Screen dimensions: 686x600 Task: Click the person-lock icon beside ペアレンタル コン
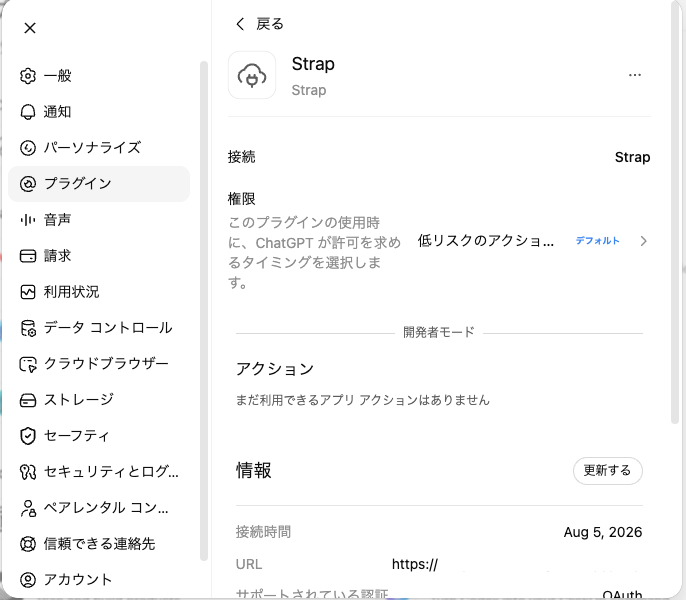point(28,508)
